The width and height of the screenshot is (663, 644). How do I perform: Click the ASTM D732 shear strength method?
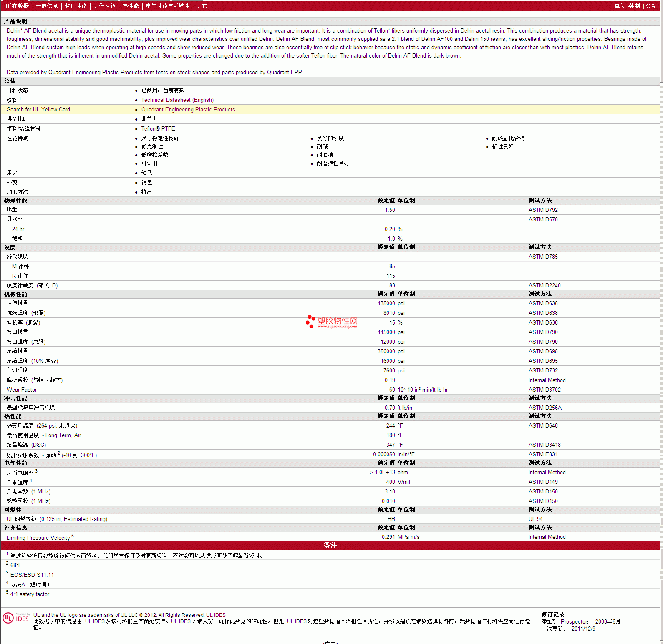click(543, 371)
